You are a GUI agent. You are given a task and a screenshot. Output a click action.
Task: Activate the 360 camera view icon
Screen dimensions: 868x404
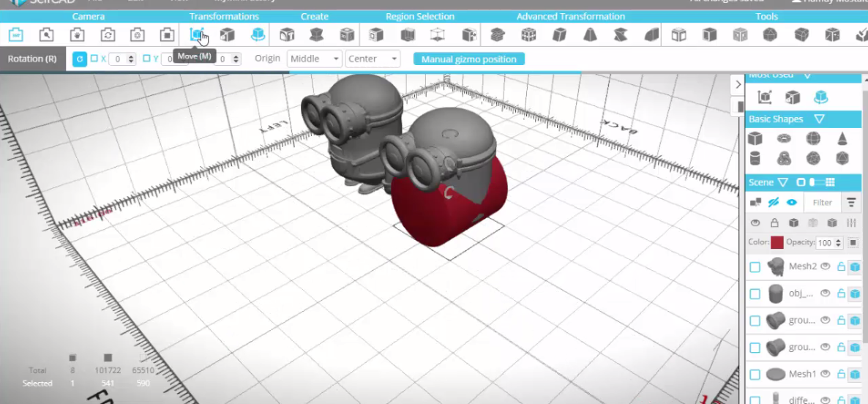tap(15, 35)
